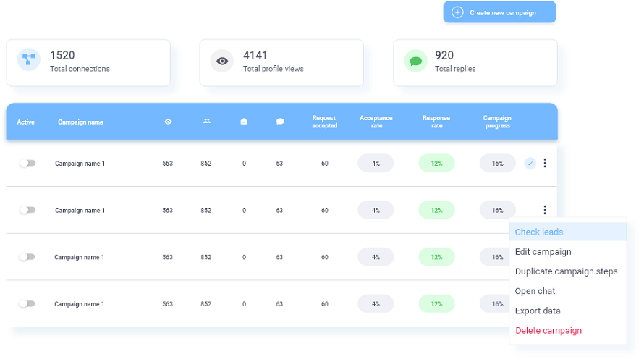Click the green Total replies chat icon
Viewport: 644px width, 362px height.
(415, 61)
